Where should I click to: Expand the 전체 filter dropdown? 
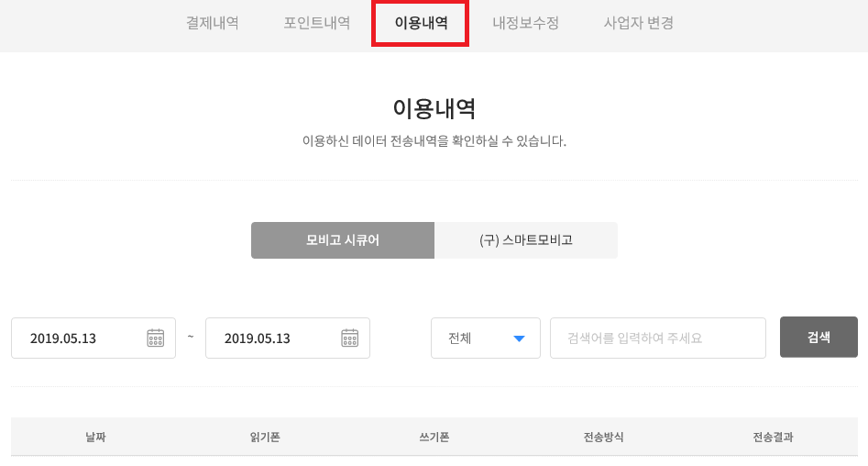[486, 338]
